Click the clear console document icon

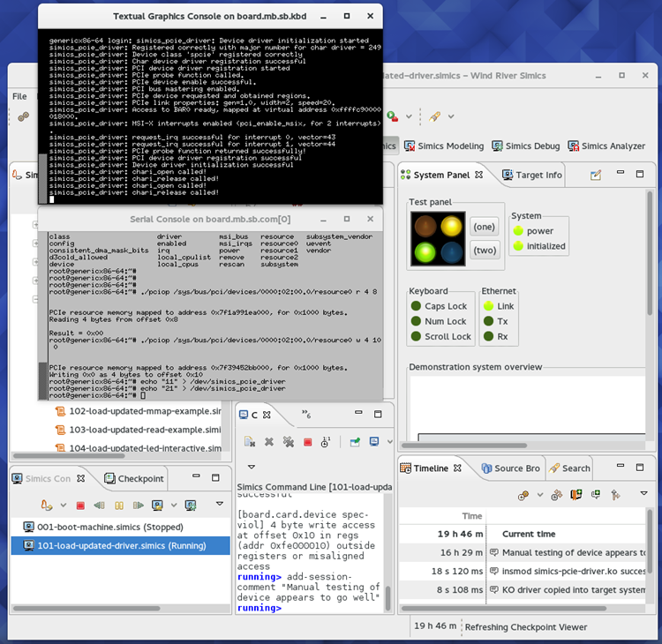coord(250,442)
